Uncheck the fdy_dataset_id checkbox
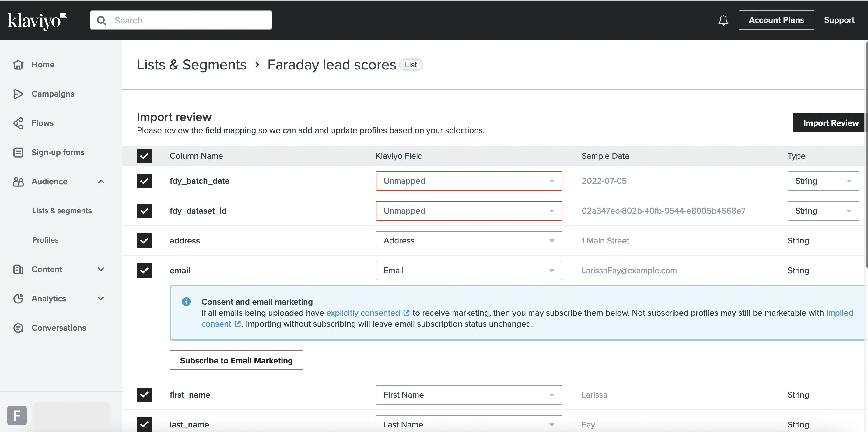 click(144, 211)
